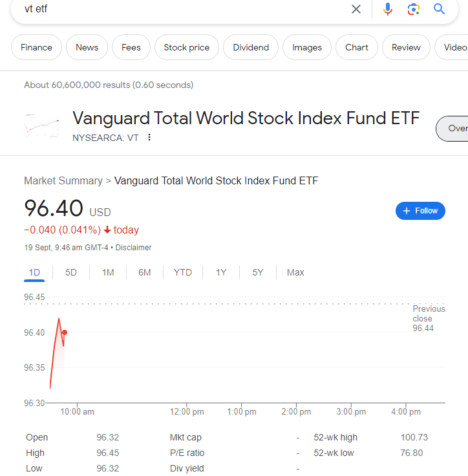This screenshot has height=476, width=468.
Task: Open the three-dot menu next to NYSEARCA: VT
Action: click(150, 137)
